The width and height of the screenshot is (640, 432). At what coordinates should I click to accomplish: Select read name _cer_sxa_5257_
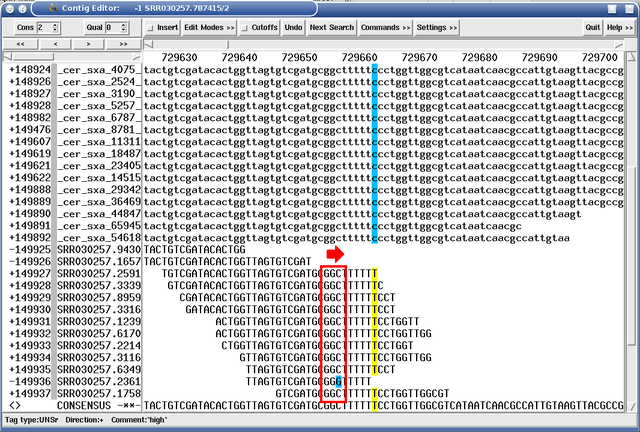[x=98, y=106]
